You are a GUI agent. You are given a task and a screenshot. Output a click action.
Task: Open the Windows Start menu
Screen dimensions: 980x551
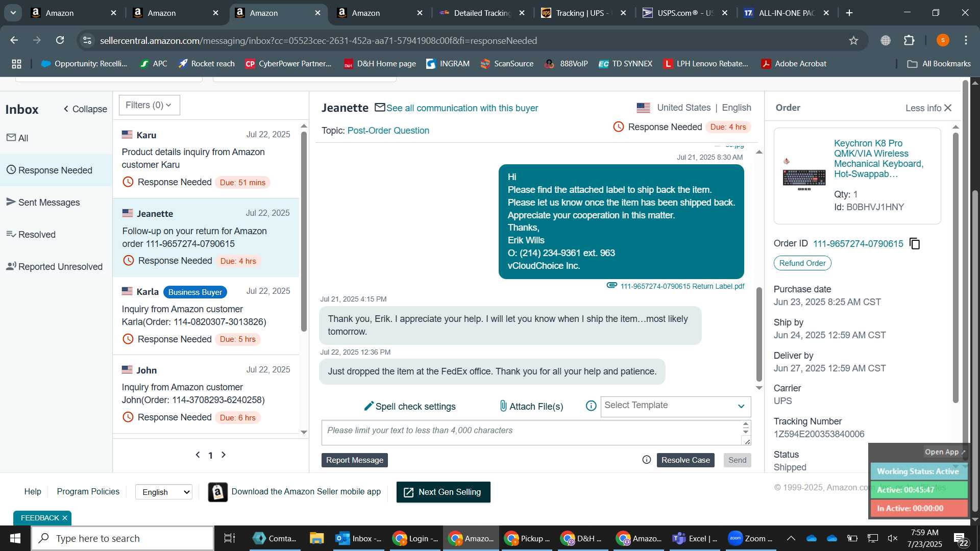pos(15,538)
